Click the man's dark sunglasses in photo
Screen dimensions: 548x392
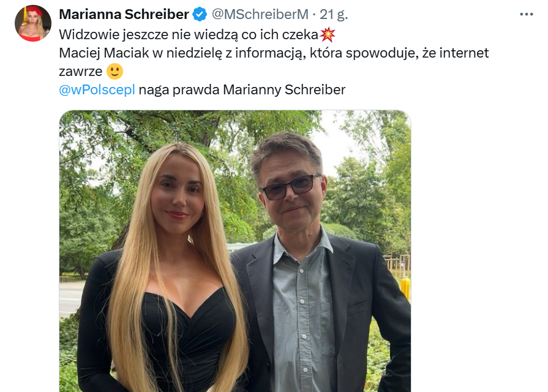click(x=291, y=187)
